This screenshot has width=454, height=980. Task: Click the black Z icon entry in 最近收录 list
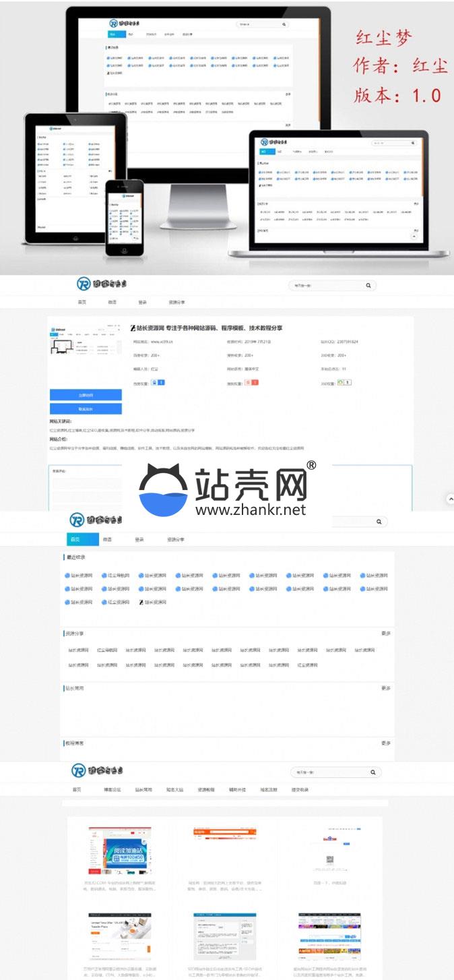point(141,602)
